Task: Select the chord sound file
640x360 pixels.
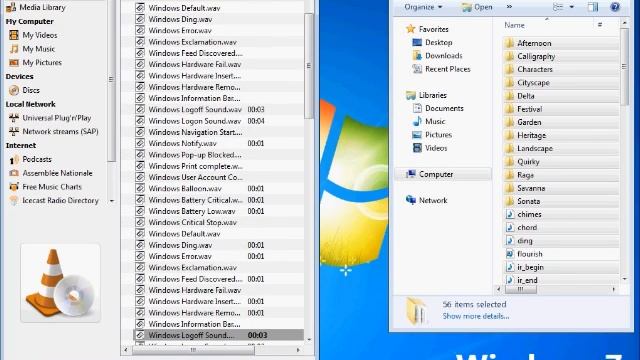Action: (x=561, y=227)
